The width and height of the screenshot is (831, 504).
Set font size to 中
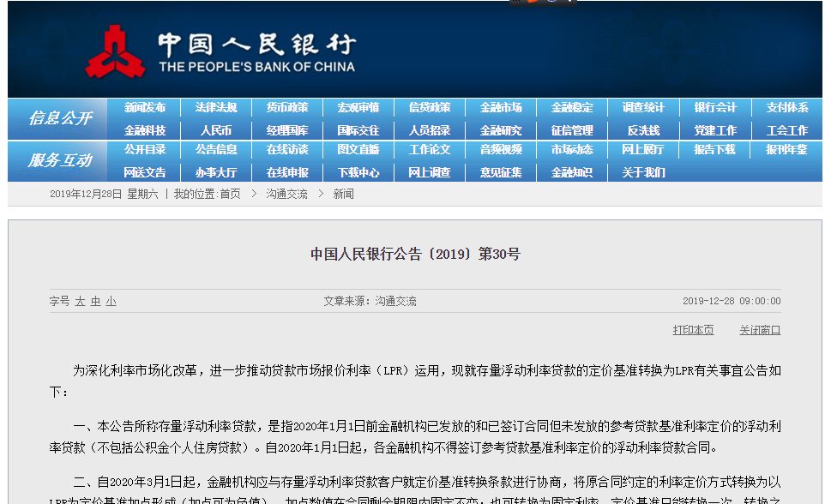click(95, 302)
